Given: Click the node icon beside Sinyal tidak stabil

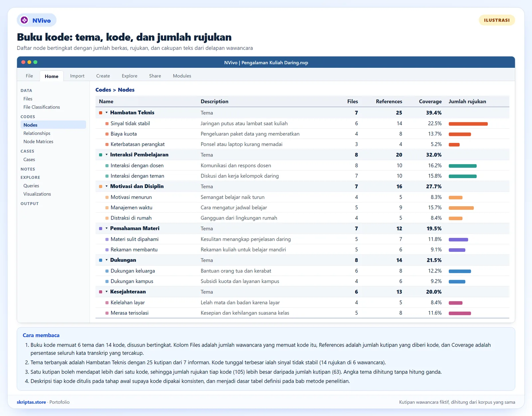Looking at the screenshot, I should coord(107,124).
